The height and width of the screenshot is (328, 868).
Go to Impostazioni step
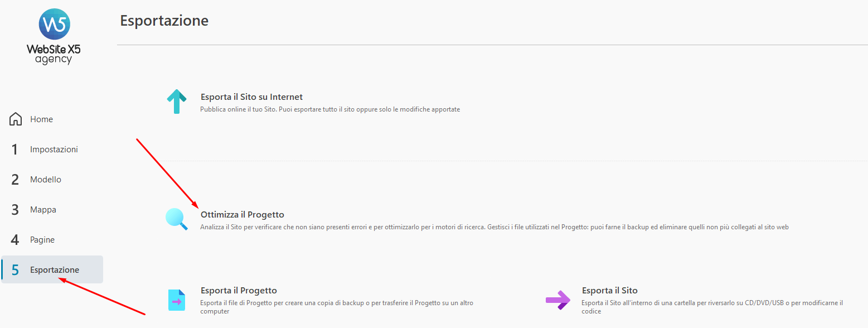54,149
